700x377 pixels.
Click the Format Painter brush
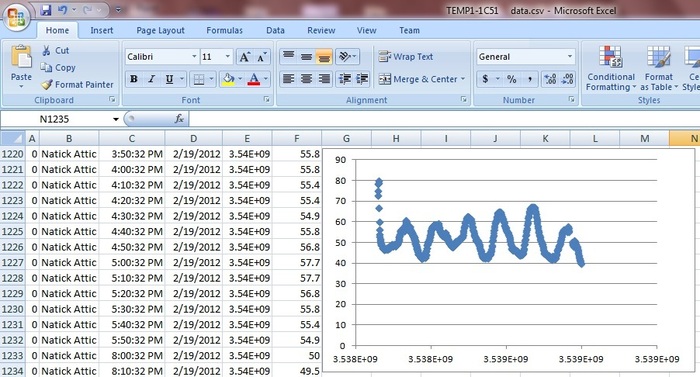tap(46, 84)
